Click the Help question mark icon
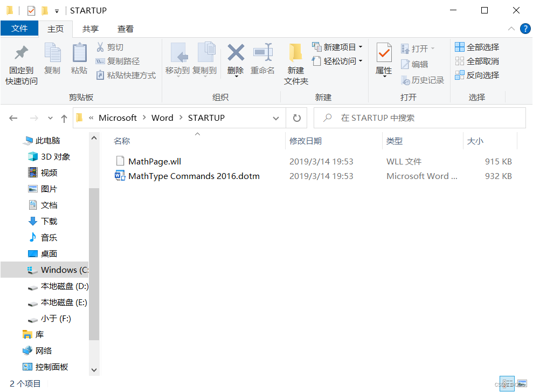 525,29
